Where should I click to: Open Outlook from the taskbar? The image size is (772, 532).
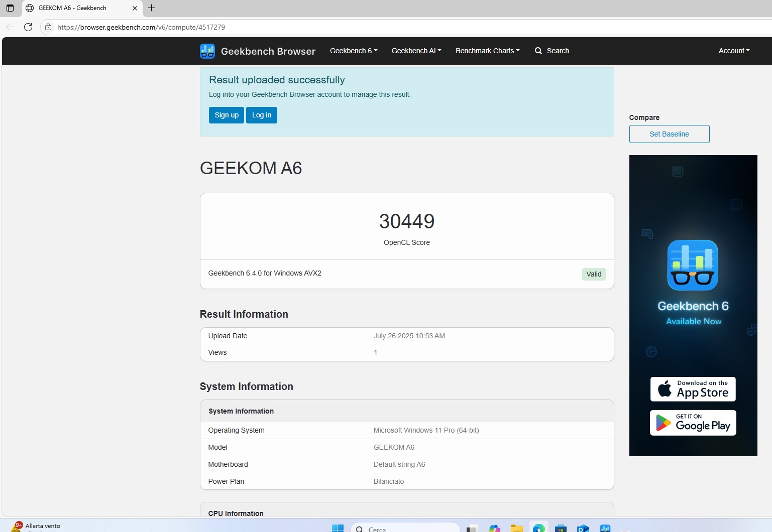[x=583, y=528]
